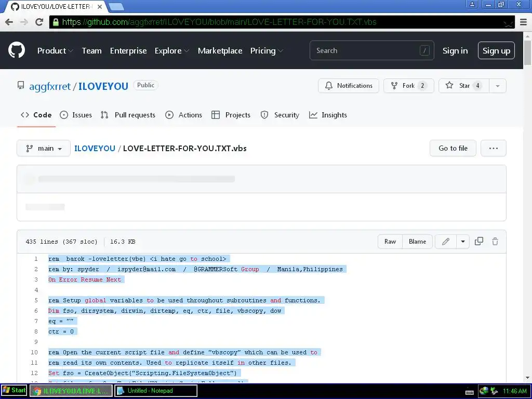This screenshot has width=532, height=399.
Task: Open the edit options dropdown caret
Action: click(x=463, y=242)
